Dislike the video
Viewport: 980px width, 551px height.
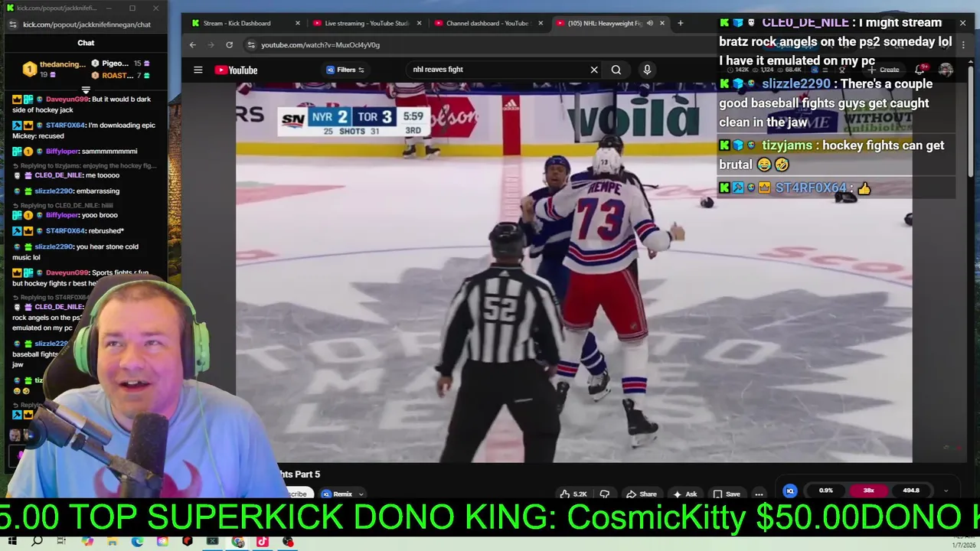click(x=605, y=494)
